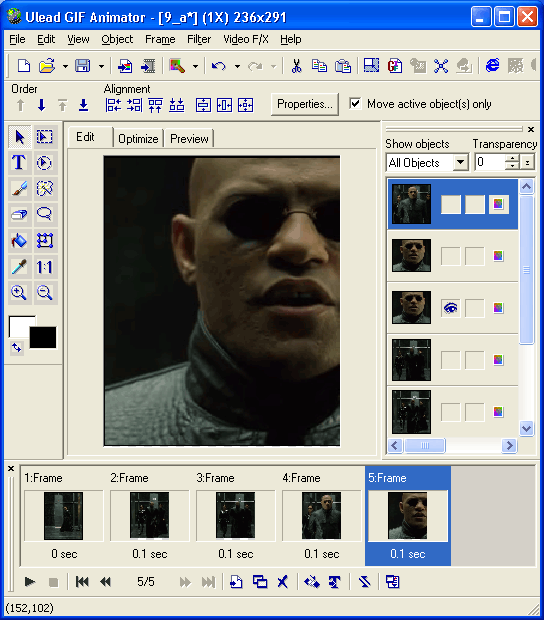Select the Paint Brush tool
This screenshot has width=544, height=620.
(x=19, y=189)
